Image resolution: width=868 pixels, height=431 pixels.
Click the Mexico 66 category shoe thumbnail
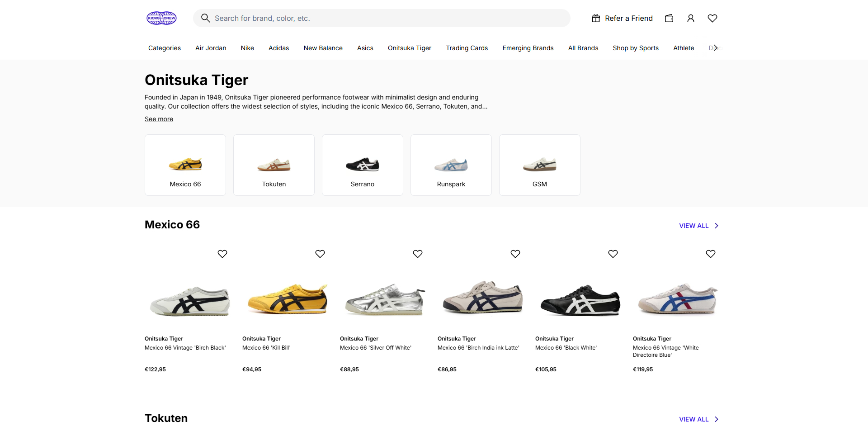point(185,165)
